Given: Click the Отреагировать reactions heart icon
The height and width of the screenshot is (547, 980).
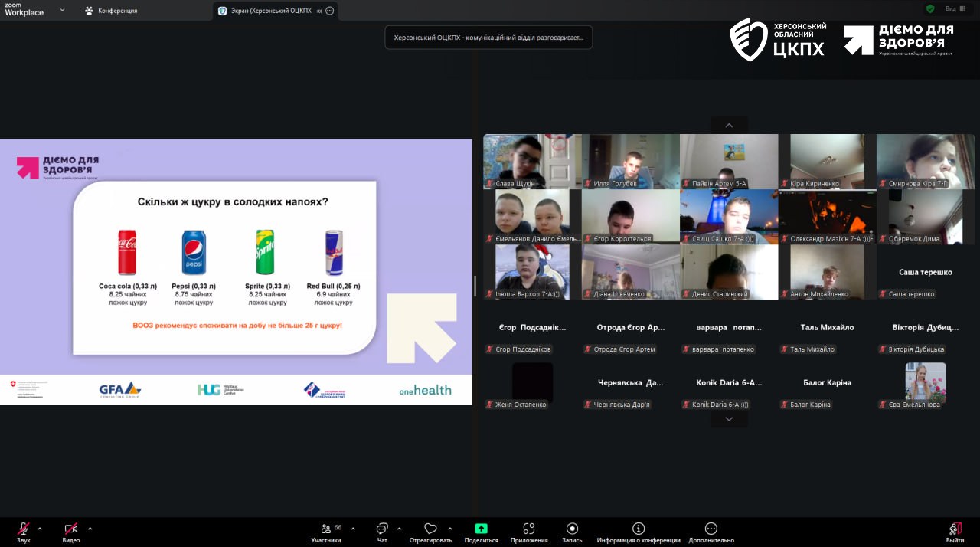Looking at the screenshot, I should pos(430,529).
